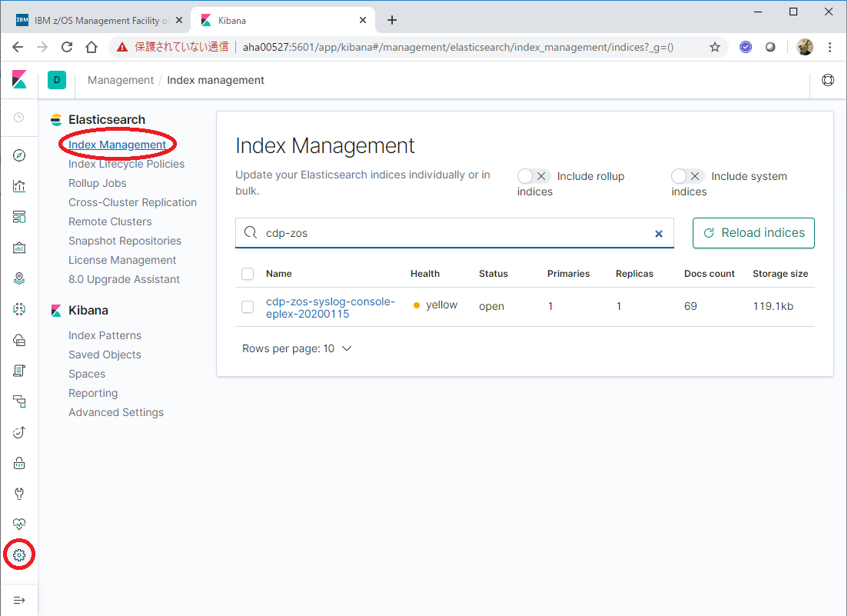
Task: Click the Management breadcrumb link
Action: [121, 80]
